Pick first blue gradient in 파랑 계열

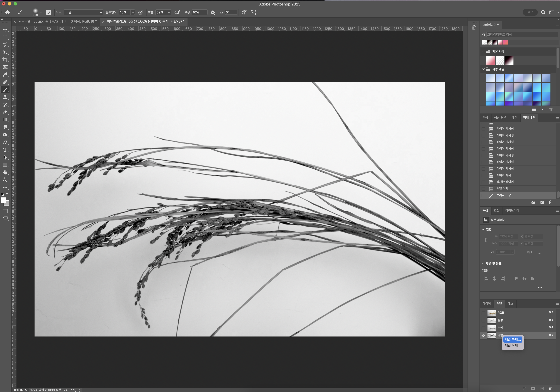[x=491, y=78]
